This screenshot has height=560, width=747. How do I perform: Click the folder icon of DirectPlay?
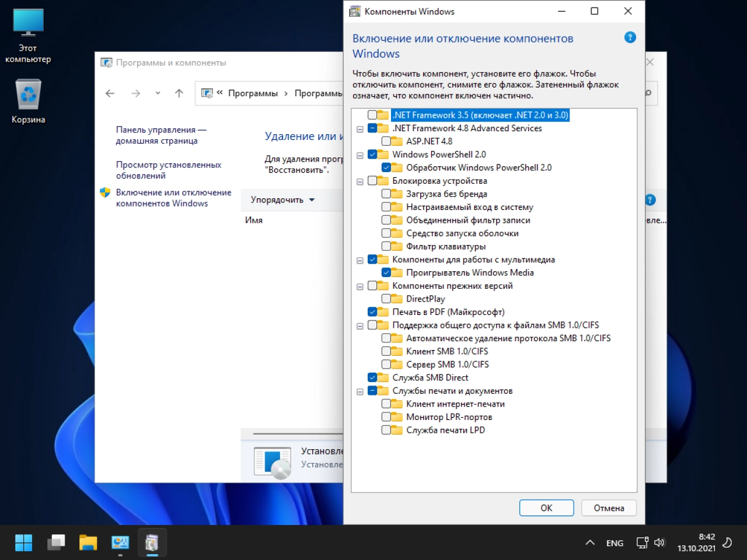[397, 299]
